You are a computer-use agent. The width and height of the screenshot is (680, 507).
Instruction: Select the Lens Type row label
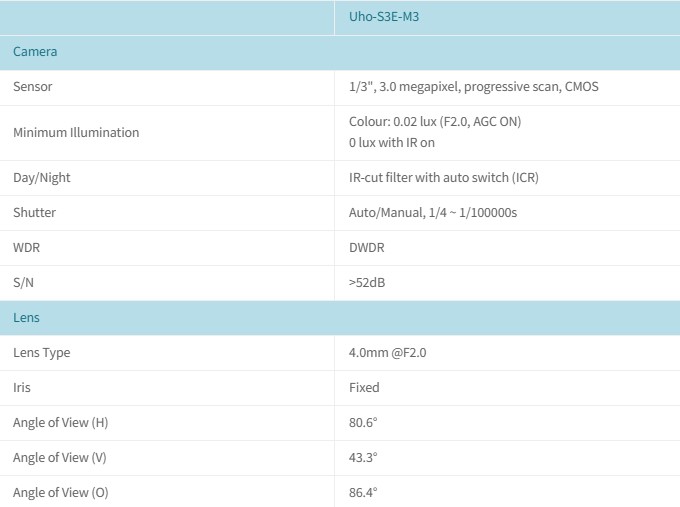(42, 352)
